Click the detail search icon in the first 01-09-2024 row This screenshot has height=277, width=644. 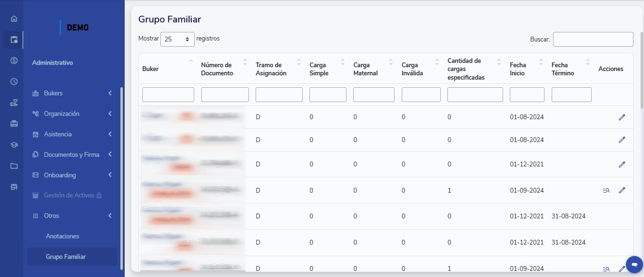point(606,190)
